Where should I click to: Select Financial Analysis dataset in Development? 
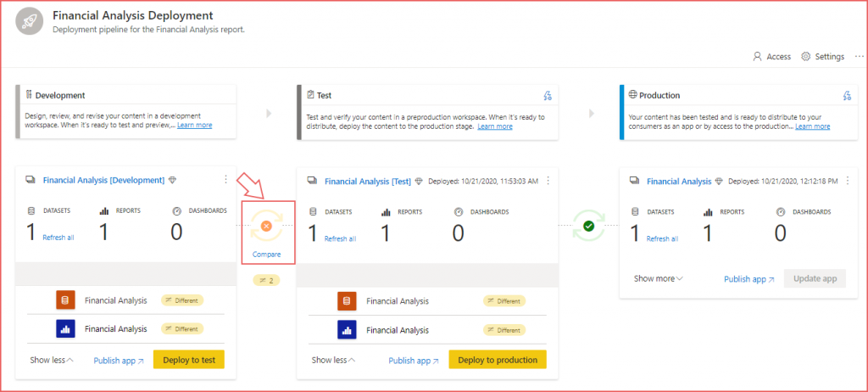click(x=115, y=300)
